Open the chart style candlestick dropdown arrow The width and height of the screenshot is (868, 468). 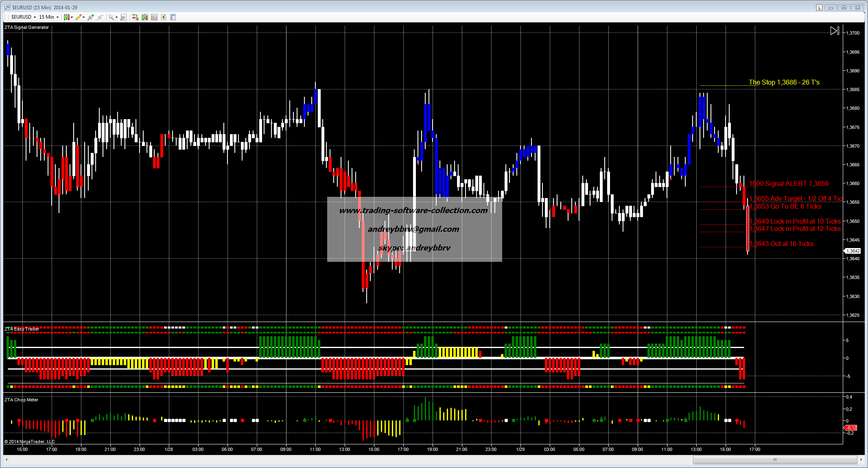tap(72, 17)
